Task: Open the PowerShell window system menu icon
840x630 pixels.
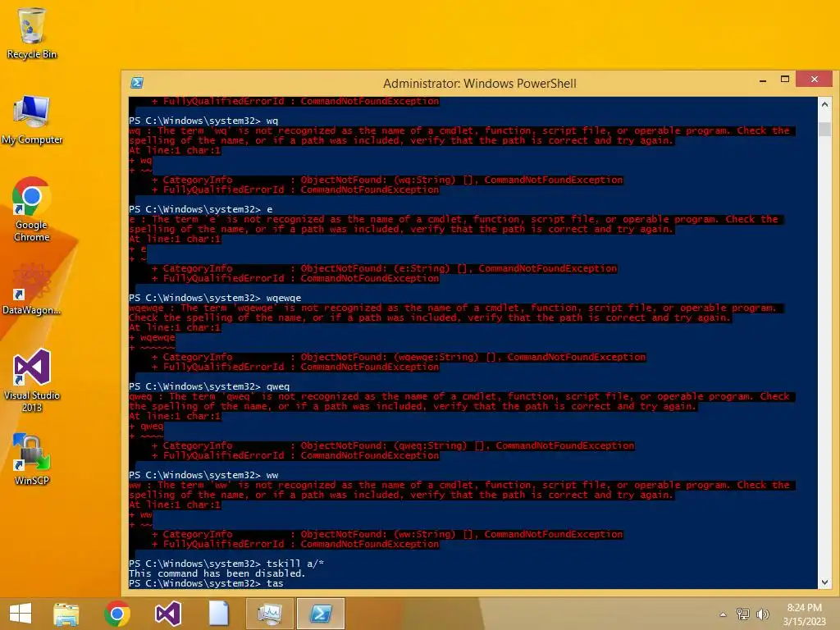Action: [137, 83]
